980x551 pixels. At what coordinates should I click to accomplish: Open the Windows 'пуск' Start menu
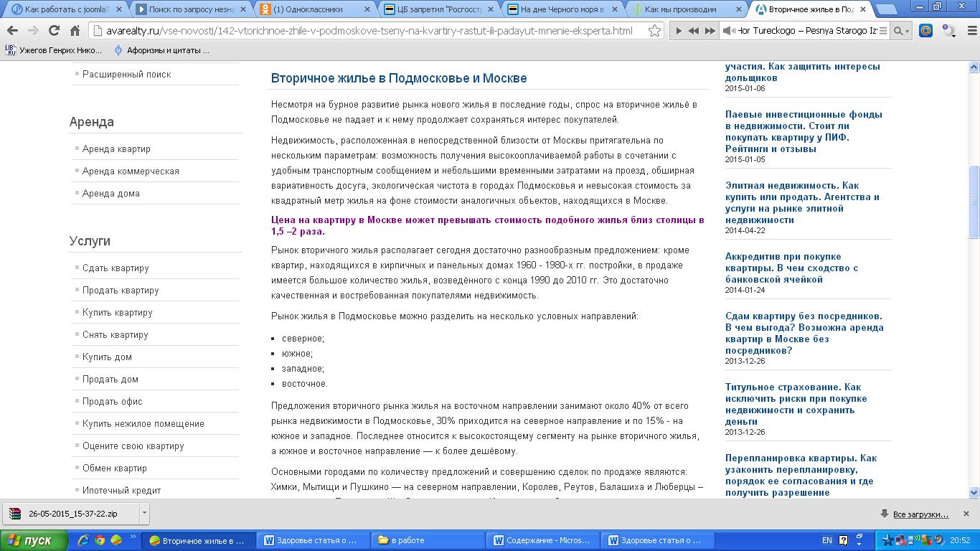[34, 540]
